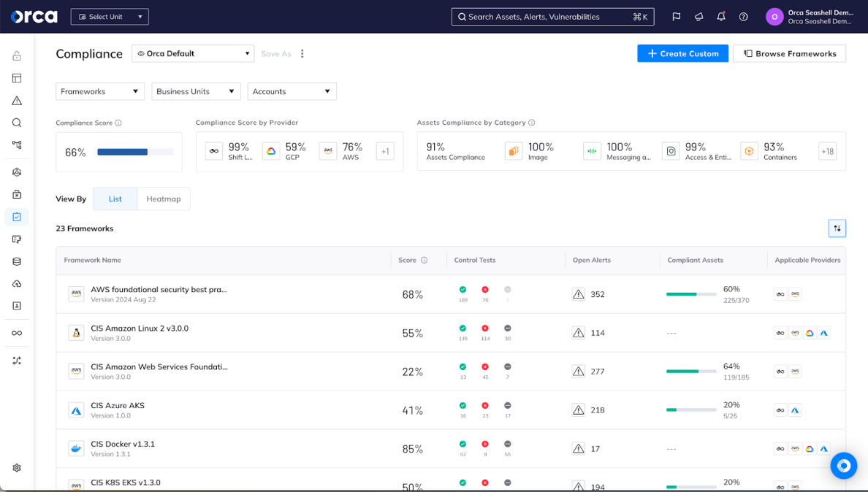Open the user avatar O
Screen dimensions: 868x492
point(774,17)
